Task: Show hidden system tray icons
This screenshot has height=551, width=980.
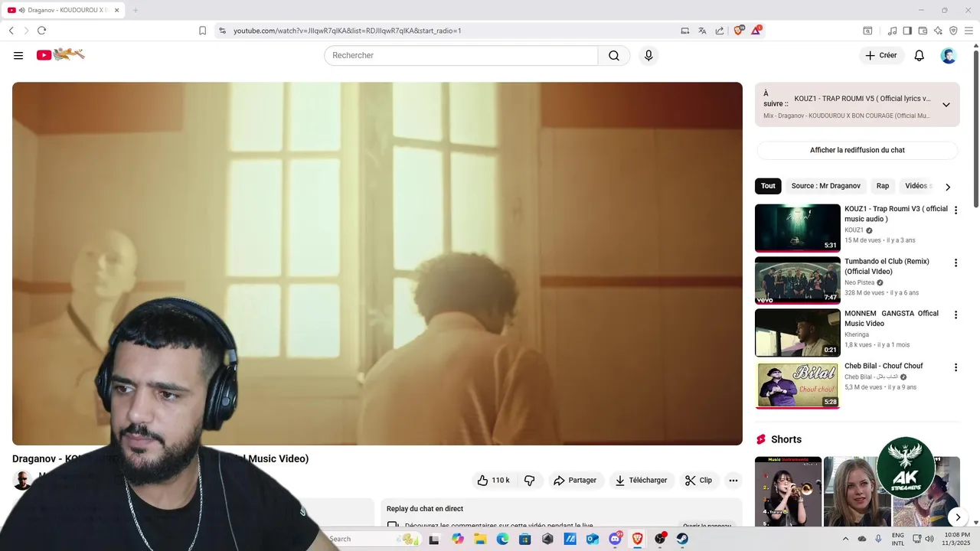Action: [845, 539]
